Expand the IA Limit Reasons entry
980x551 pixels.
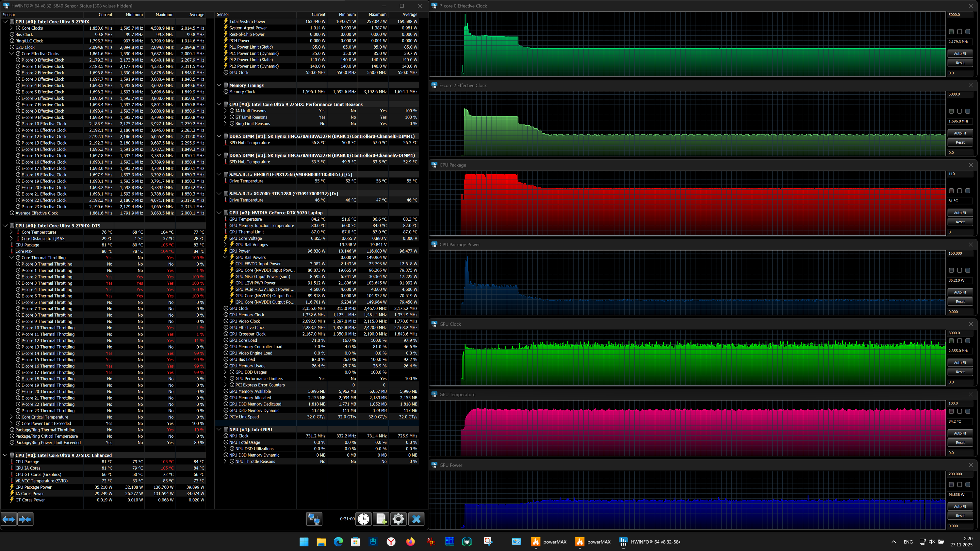(x=225, y=111)
